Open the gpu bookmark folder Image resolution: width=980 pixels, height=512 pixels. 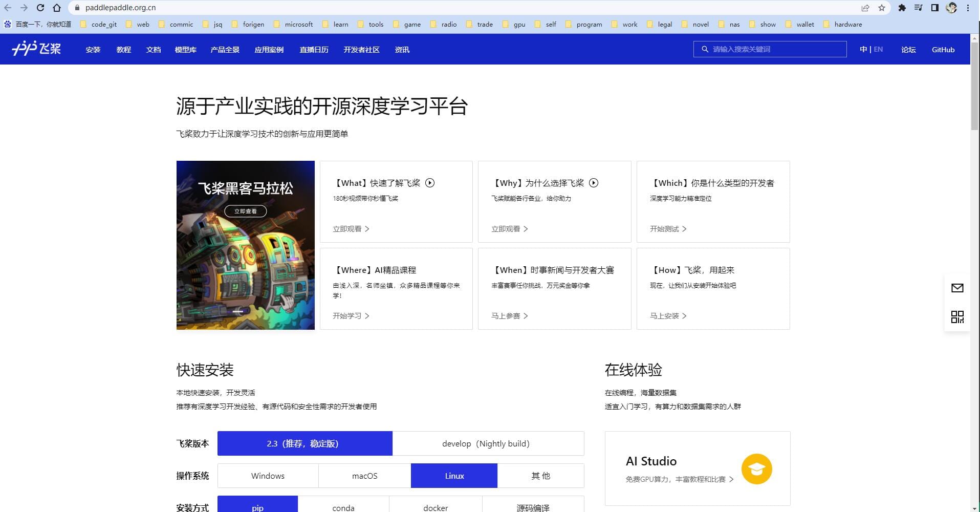pyautogui.click(x=514, y=24)
